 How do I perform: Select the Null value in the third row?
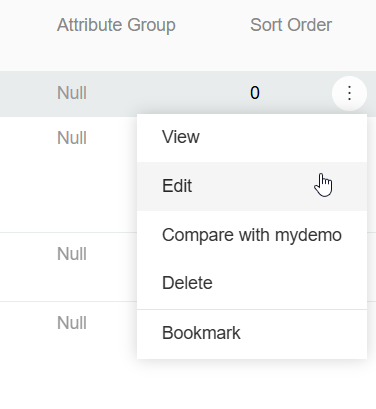click(72, 254)
